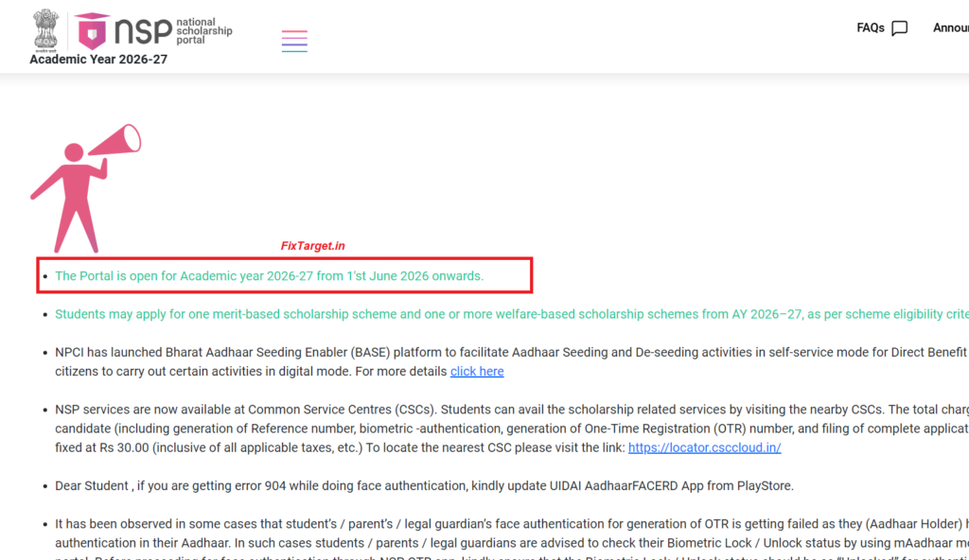Click the national emblem of India icon

click(x=45, y=30)
